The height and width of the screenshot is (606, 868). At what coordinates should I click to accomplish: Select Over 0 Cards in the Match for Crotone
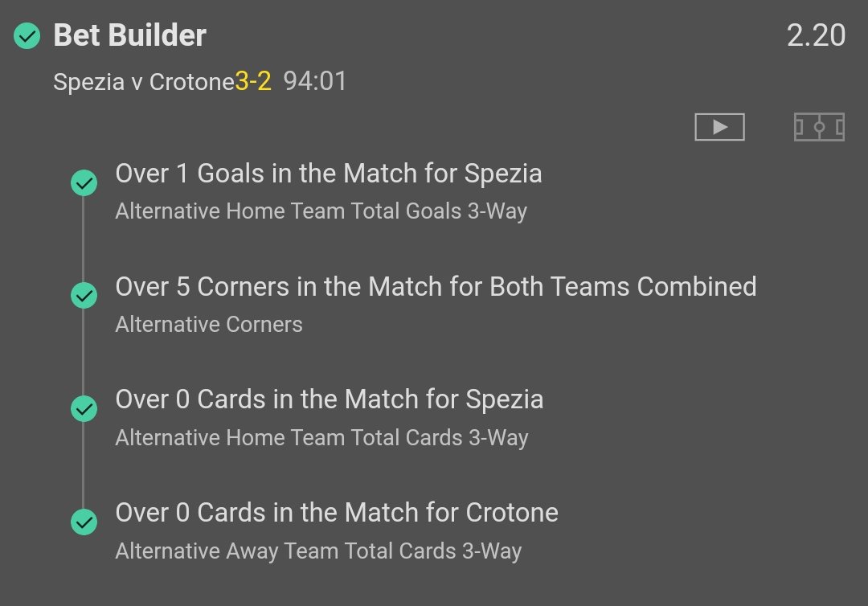[336, 513]
